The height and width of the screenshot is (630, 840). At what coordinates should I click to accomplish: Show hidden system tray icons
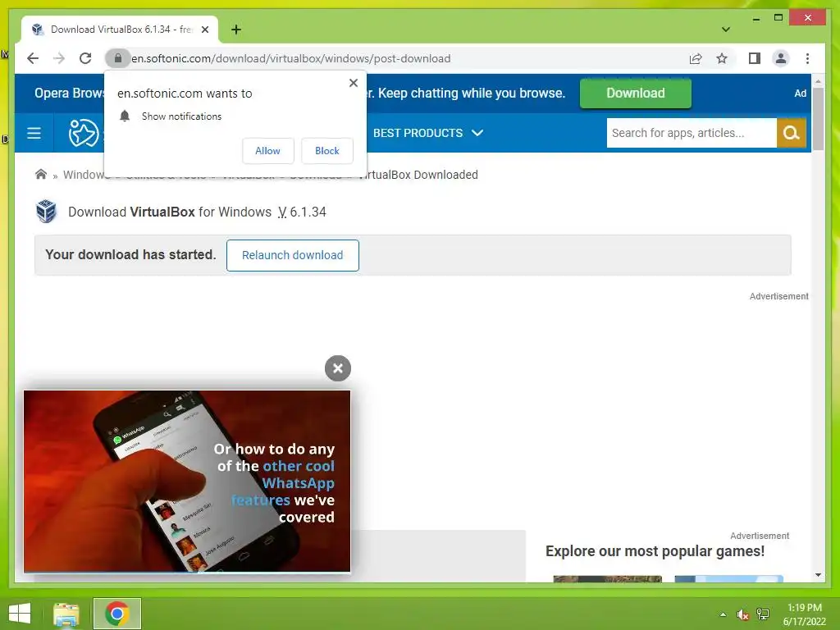tap(723, 614)
